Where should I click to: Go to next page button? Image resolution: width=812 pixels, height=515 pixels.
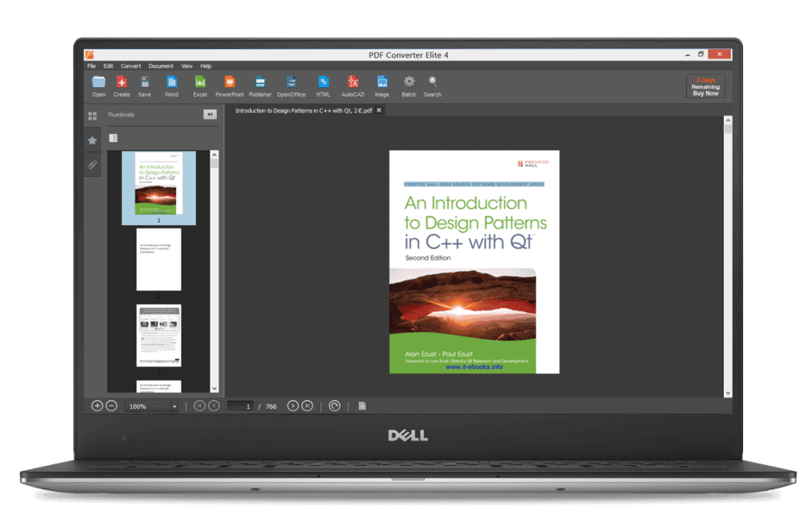[293, 406]
